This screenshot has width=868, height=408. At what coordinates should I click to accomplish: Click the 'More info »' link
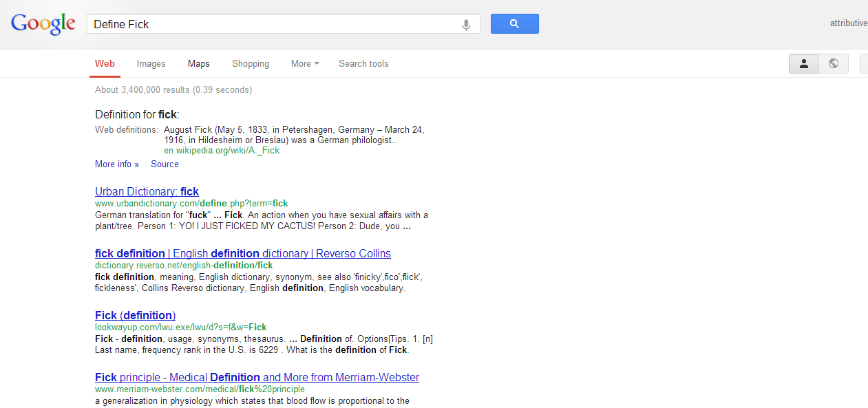point(117,164)
